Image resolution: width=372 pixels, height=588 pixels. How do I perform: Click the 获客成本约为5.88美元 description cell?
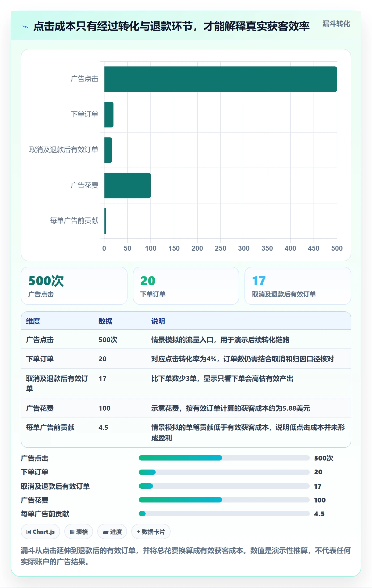pos(231,408)
